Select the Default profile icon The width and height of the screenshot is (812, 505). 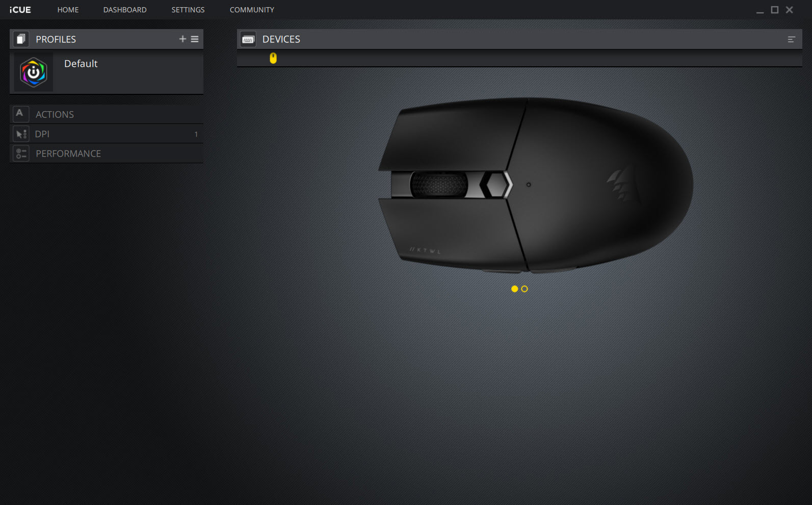click(x=34, y=72)
